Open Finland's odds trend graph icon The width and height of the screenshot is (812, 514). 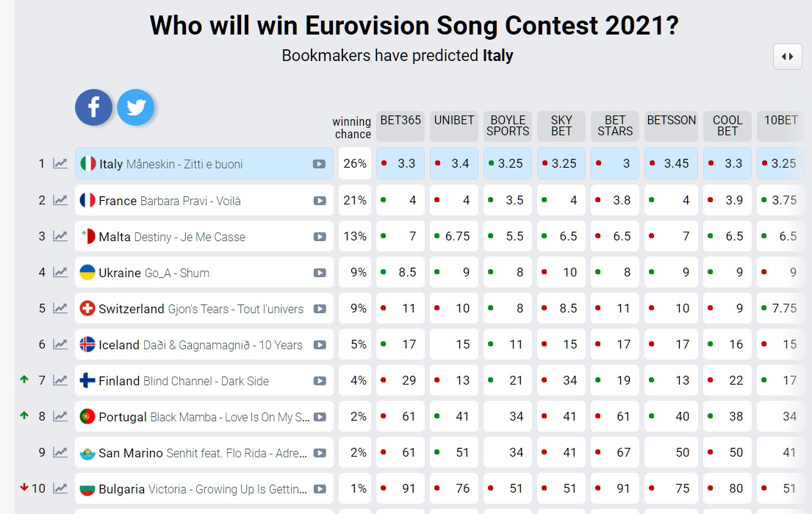point(60,381)
